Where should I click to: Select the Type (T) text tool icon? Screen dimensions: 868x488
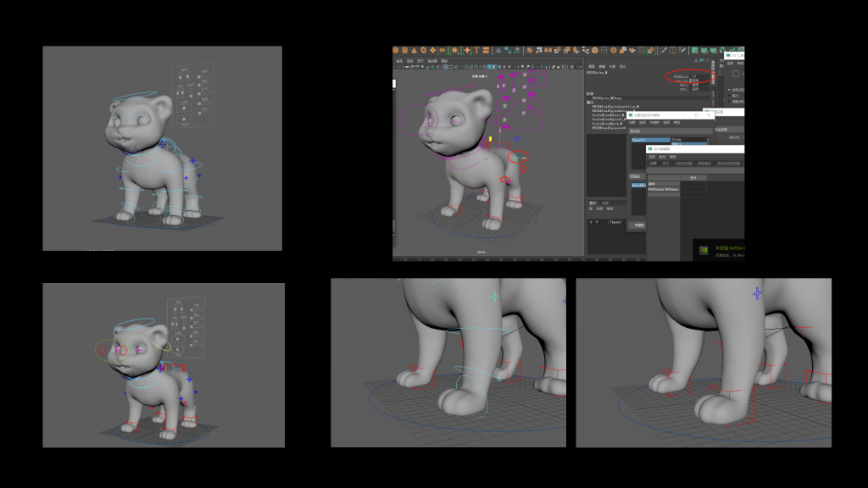pos(476,50)
